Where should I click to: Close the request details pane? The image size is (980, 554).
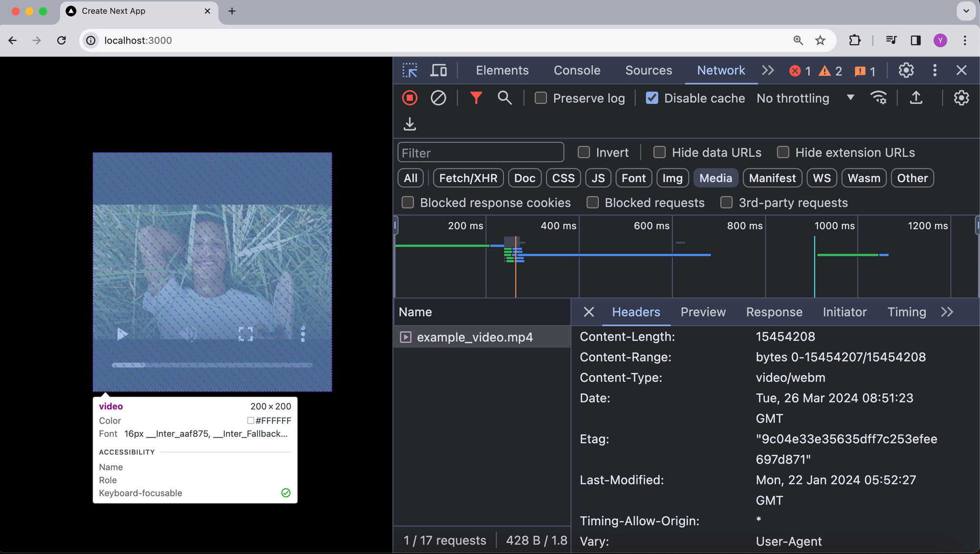(x=588, y=312)
